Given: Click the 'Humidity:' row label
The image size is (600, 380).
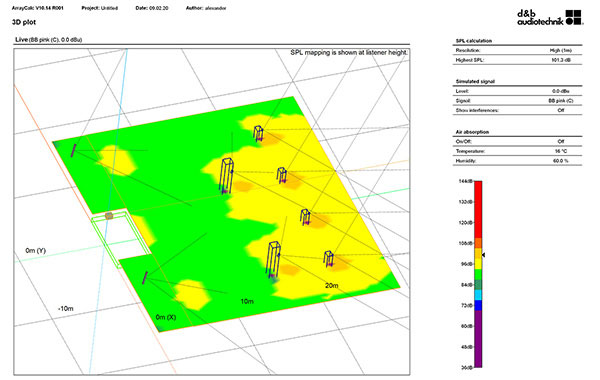Looking at the screenshot, I should pos(466,161).
